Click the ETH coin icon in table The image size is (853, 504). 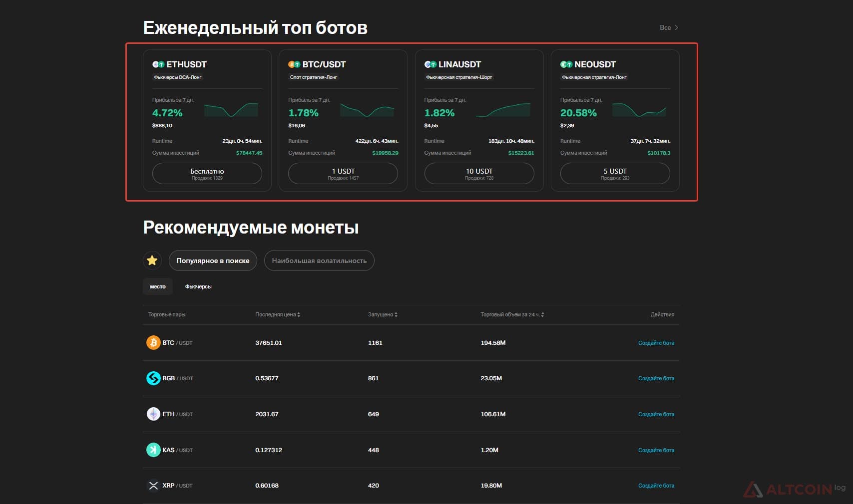[153, 414]
